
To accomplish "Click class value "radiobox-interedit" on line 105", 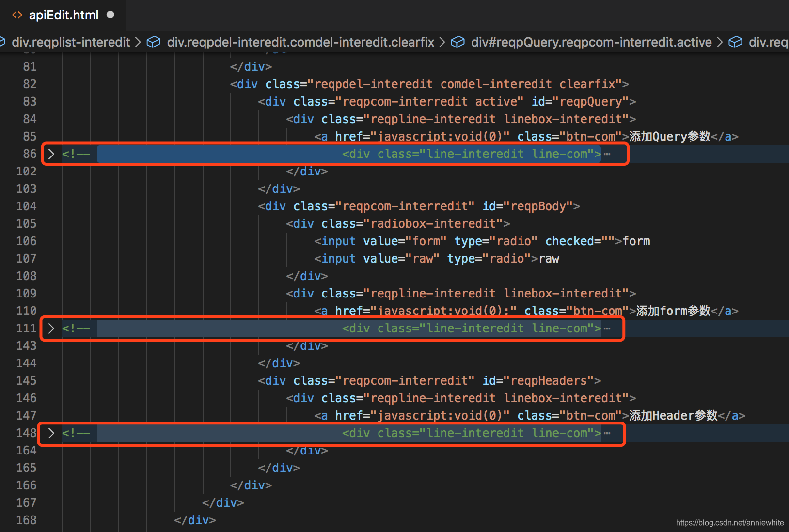I will 433,224.
